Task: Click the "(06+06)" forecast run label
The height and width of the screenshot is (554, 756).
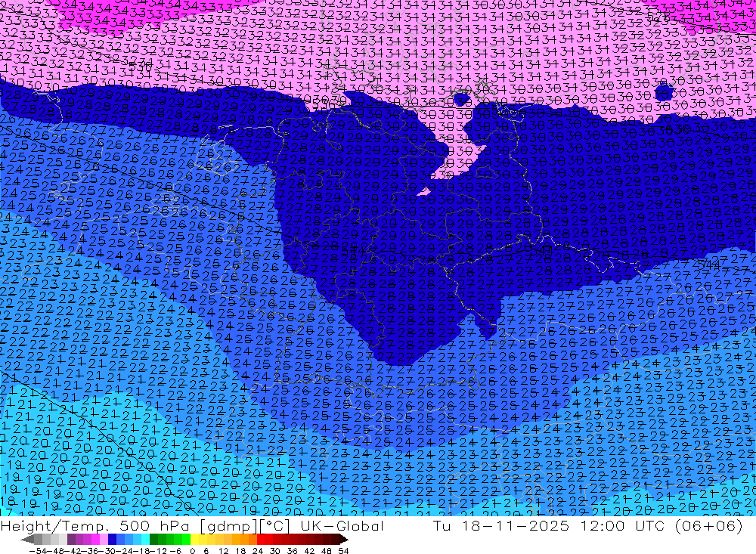Action: (708, 525)
